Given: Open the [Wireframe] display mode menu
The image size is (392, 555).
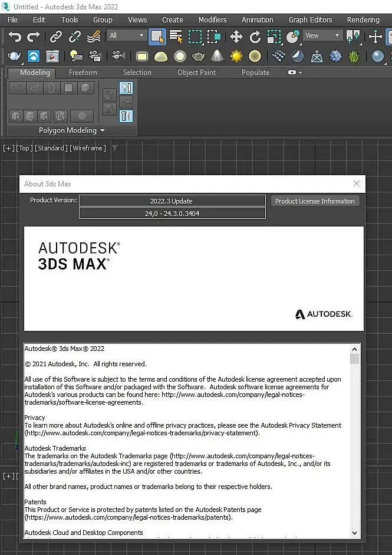Looking at the screenshot, I should [x=87, y=148].
